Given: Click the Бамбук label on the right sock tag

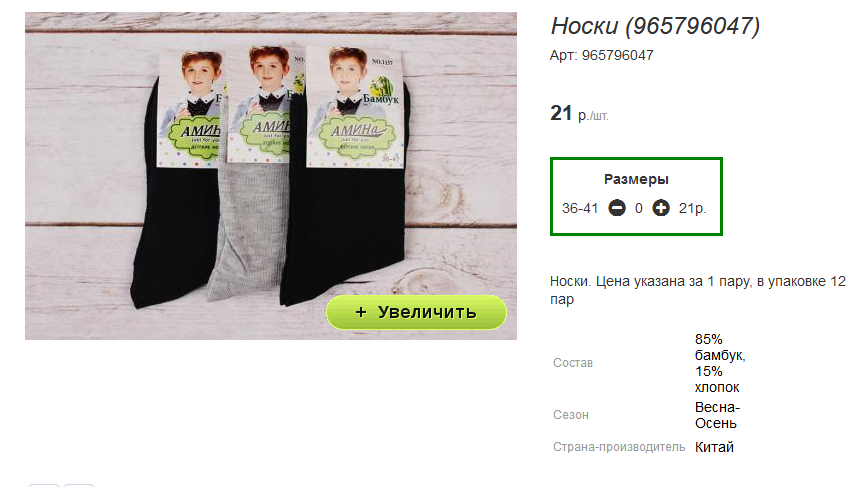Looking at the screenshot, I should click(x=381, y=99).
